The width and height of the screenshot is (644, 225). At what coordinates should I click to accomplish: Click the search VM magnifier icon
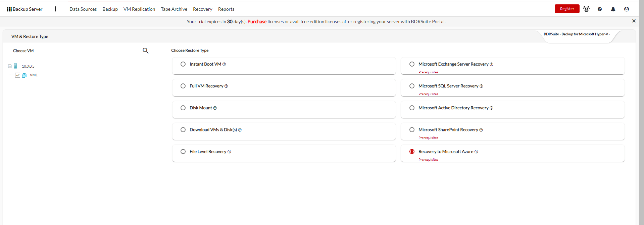click(146, 50)
